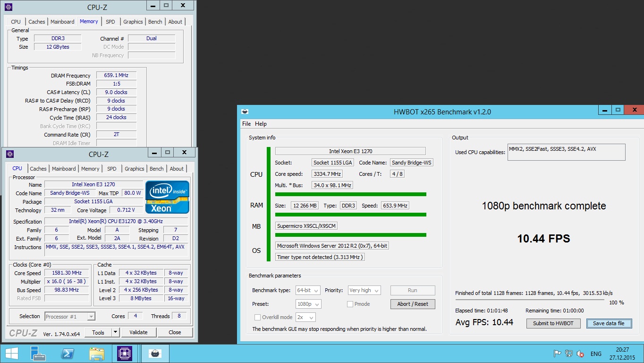Click the Used CPU capabilities text box
644x363 pixels.
(x=566, y=152)
